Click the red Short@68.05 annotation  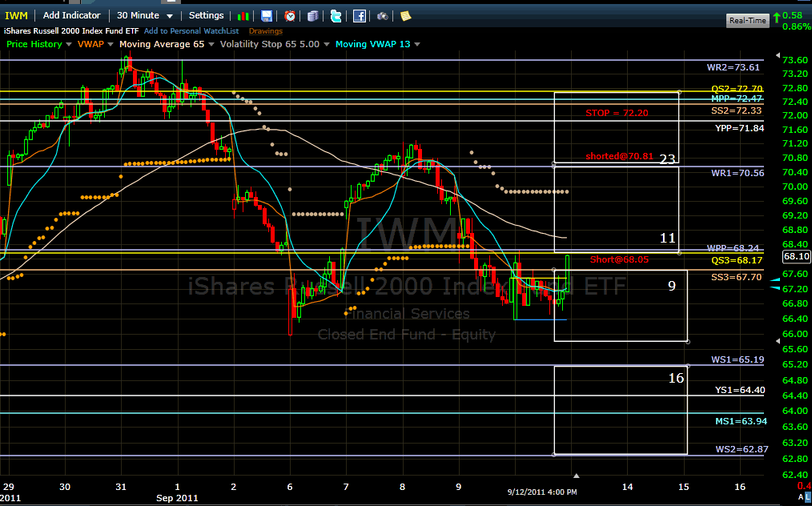619,259
